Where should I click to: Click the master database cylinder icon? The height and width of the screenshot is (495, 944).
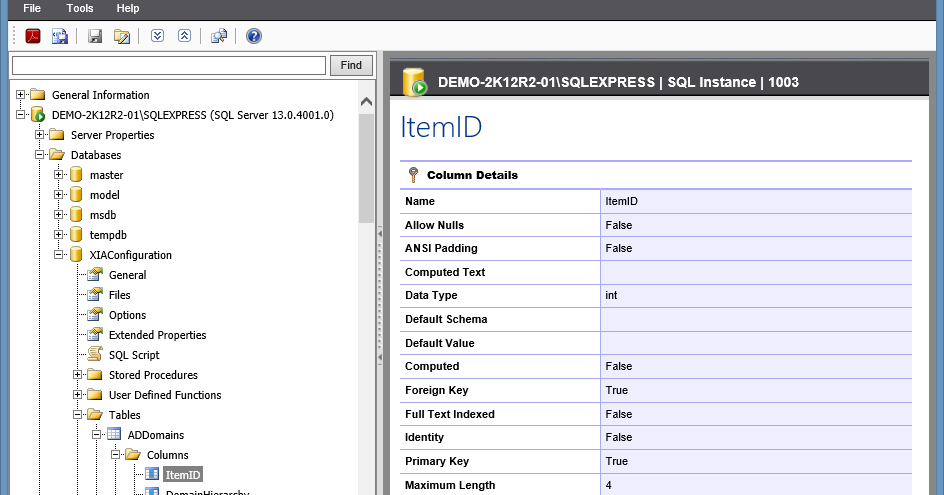pos(76,175)
